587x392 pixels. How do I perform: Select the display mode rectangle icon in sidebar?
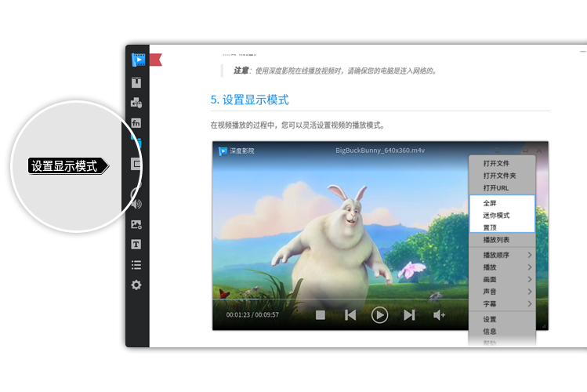tap(136, 164)
